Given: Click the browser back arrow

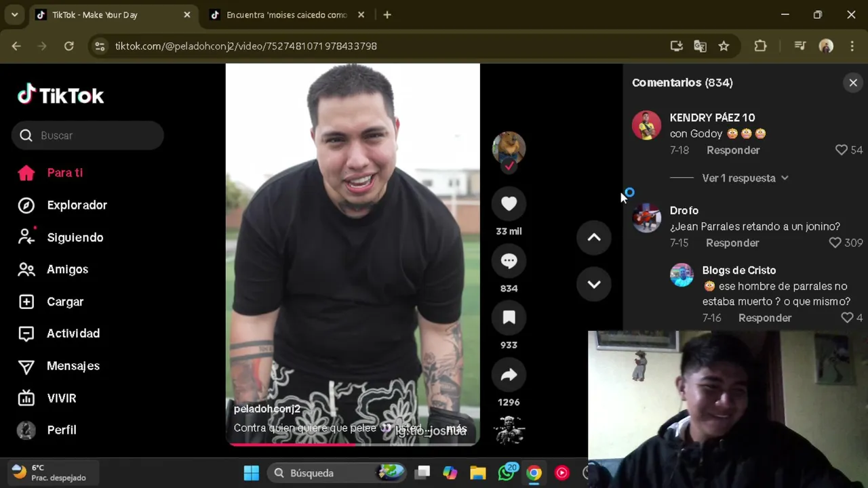Looking at the screenshot, I should (16, 46).
